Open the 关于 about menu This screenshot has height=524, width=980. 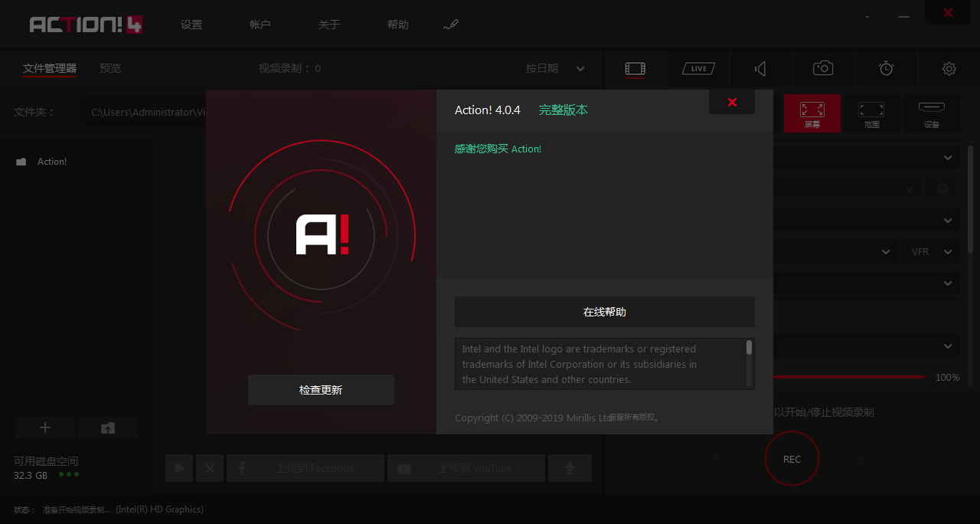coord(329,25)
